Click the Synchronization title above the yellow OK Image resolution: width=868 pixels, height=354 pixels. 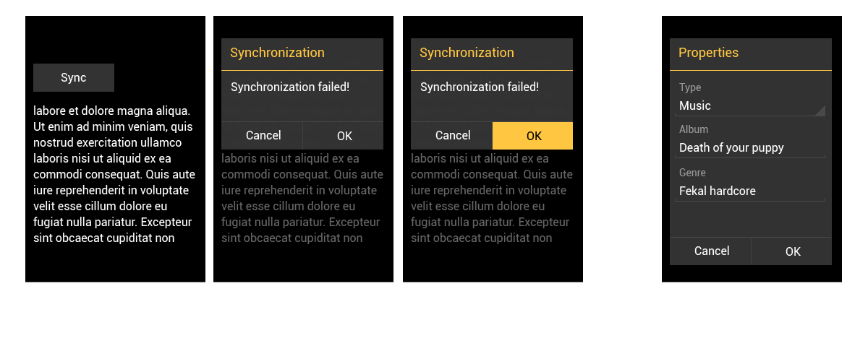point(467,53)
